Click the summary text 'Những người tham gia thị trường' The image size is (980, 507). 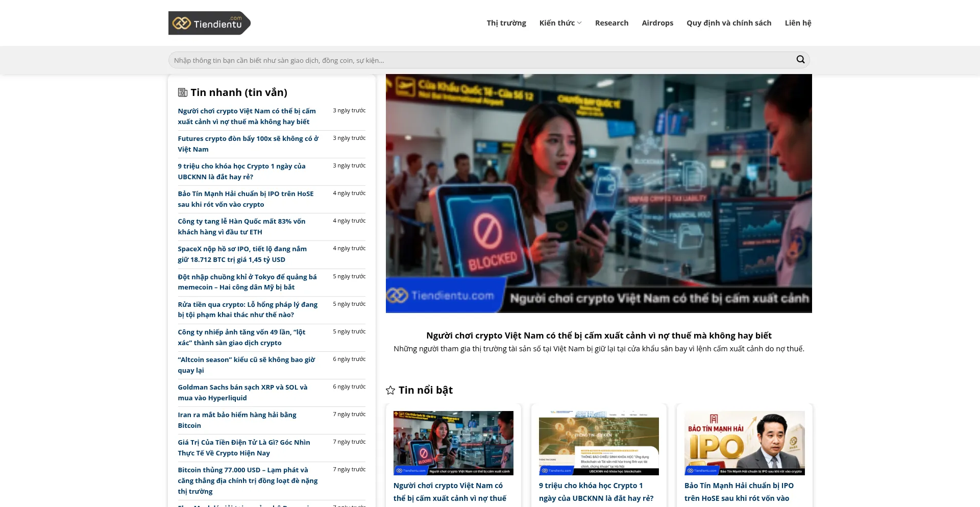(x=599, y=349)
